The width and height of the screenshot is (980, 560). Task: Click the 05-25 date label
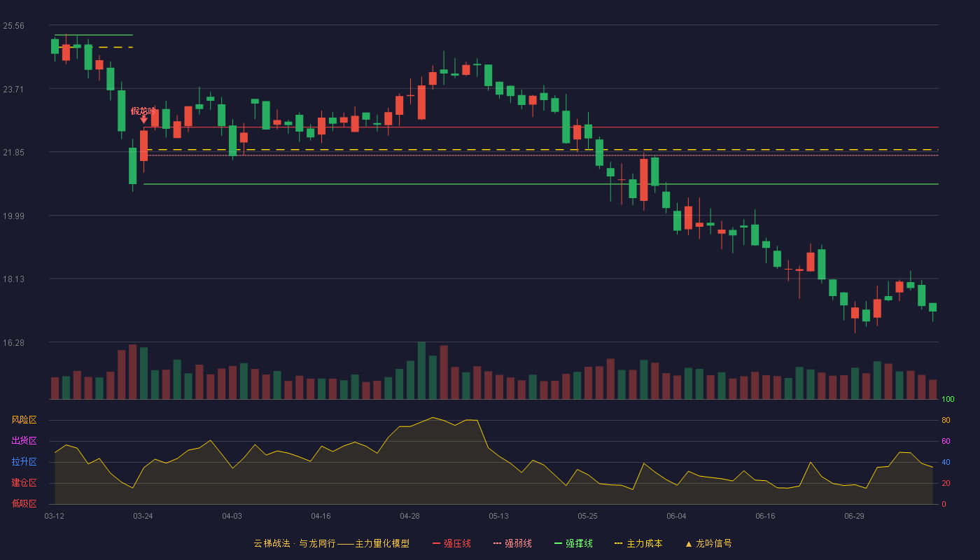(587, 516)
